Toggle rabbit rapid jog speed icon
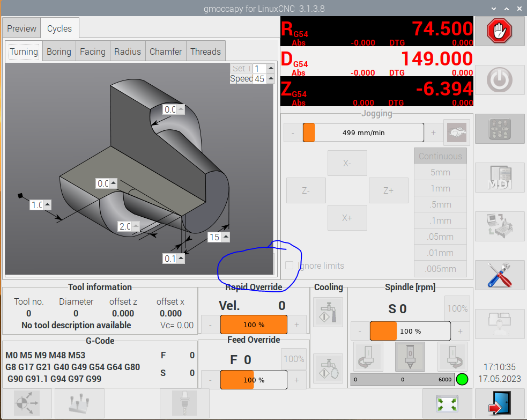The height and width of the screenshot is (420, 527). pos(456,132)
